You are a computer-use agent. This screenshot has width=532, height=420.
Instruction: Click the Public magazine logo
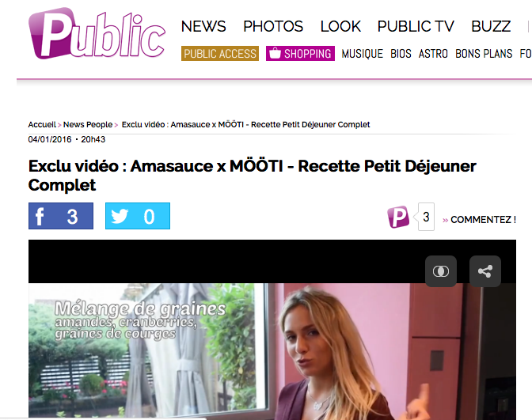[x=97, y=33]
